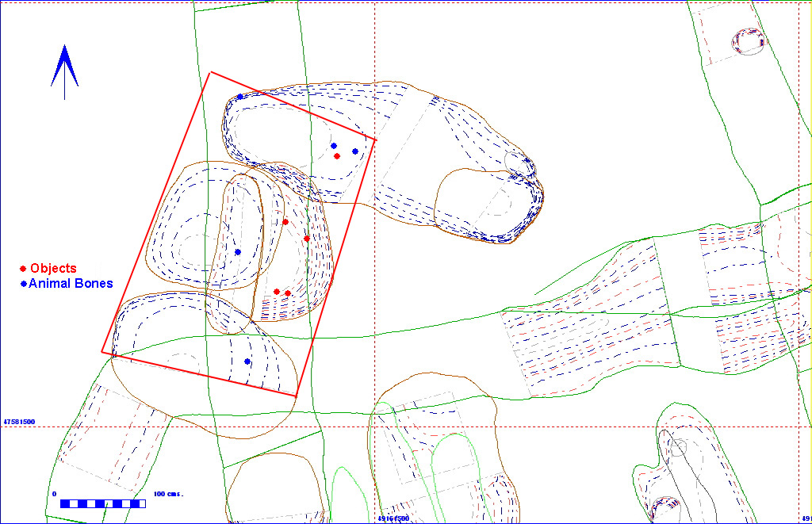This screenshot has width=812, height=524.
Task: Click blue bone marker in the central oval pit
Action: (x=238, y=252)
